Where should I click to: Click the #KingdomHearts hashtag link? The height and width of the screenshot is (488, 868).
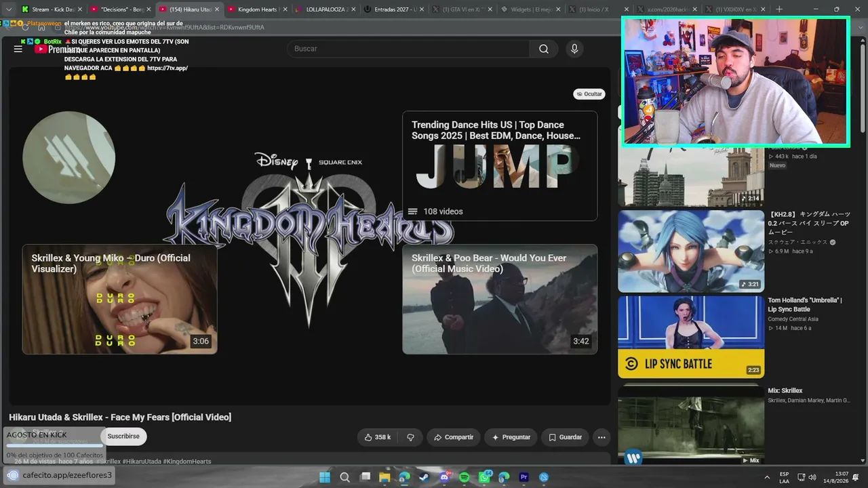187,462
